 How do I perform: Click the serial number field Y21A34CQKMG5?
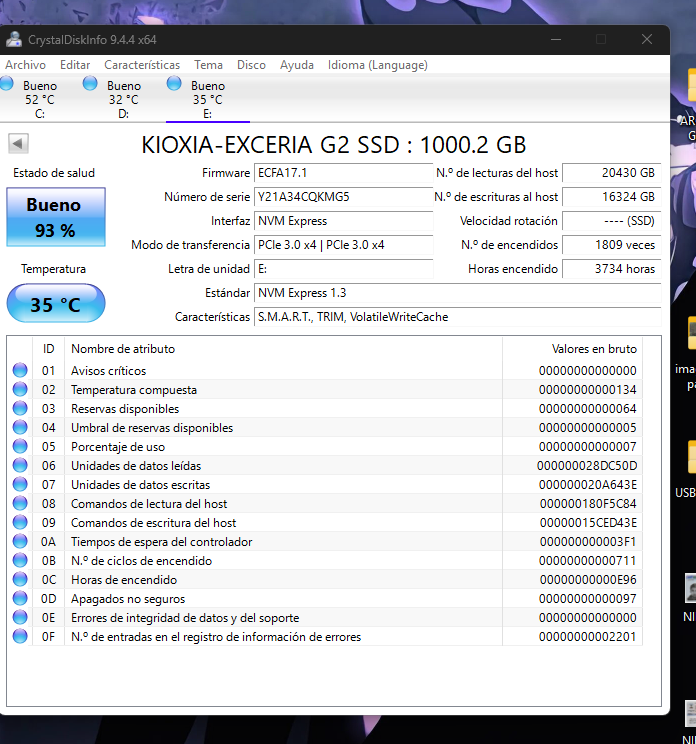[343, 197]
